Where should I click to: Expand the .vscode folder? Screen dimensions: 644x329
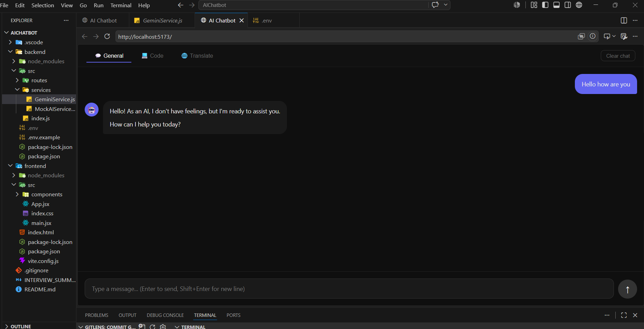pos(38,42)
